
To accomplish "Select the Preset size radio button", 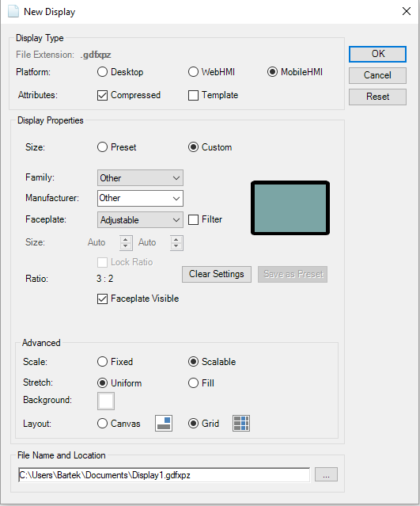I will tap(102, 147).
